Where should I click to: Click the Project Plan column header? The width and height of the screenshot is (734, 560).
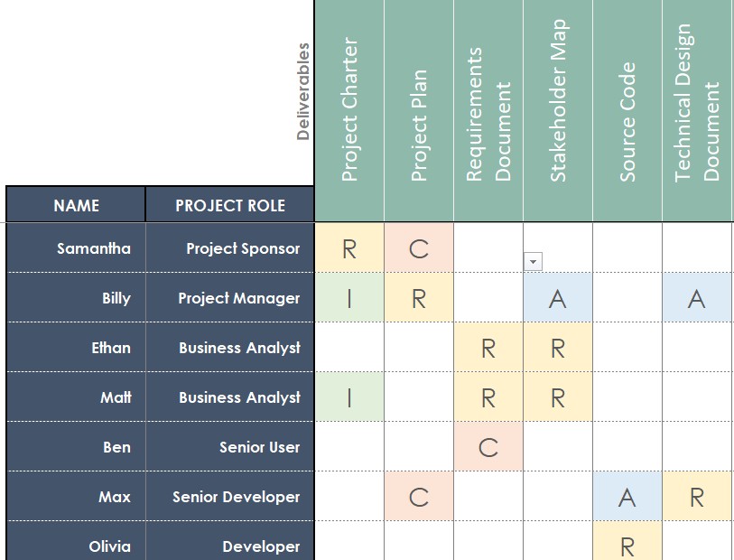[x=419, y=110]
